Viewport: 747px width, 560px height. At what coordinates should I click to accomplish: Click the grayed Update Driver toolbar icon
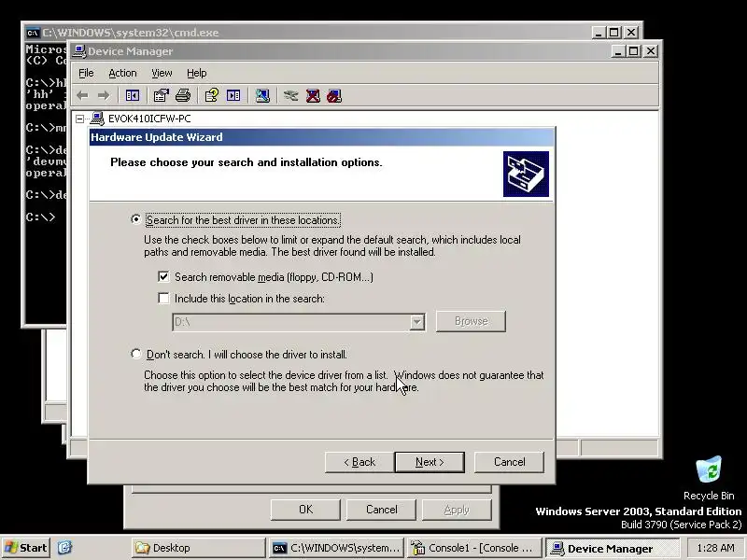(x=290, y=96)
